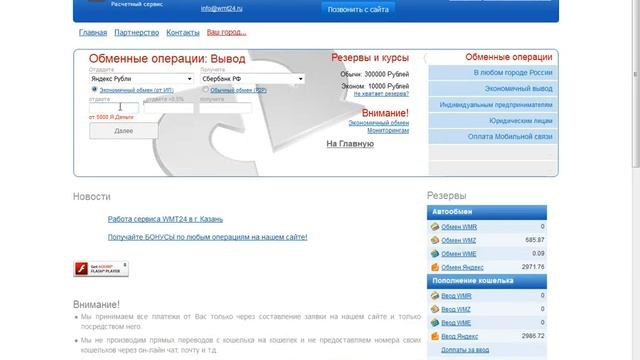Click the WME icon beside Обмен WME
The image size is (640, 360).
point(435,253)
